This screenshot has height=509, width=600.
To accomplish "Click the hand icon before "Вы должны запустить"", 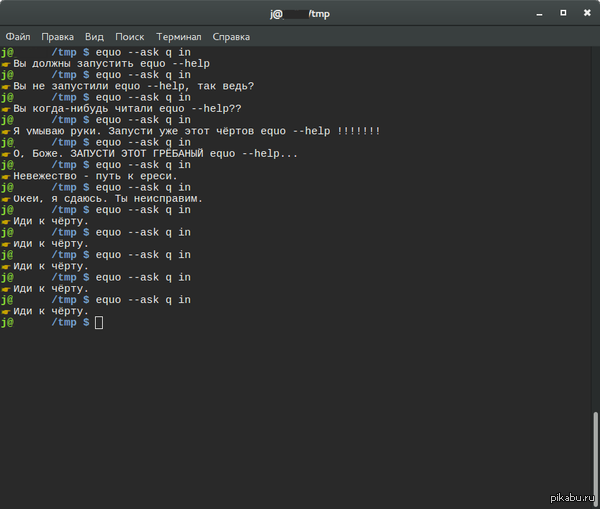I will click(x=6, y=63).
